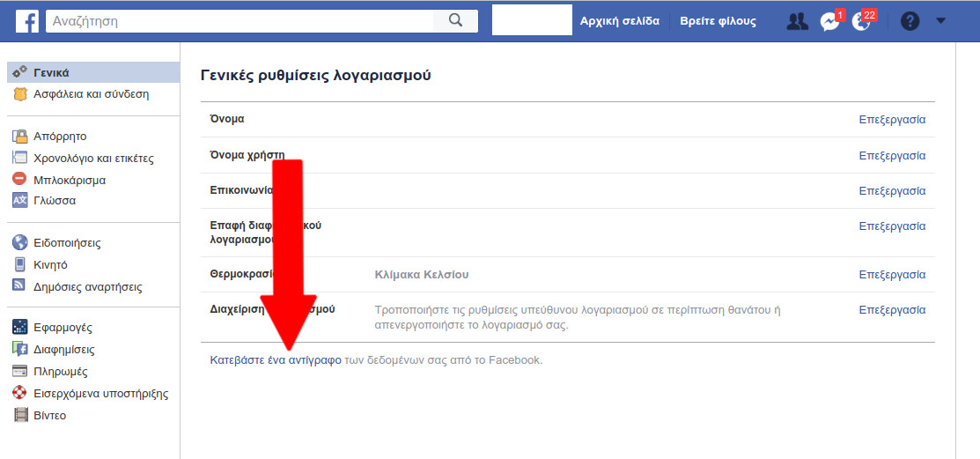980x459 pixels.
Task: Type in the Αναζήτηση search field
Action: click(x=239, y=21)
